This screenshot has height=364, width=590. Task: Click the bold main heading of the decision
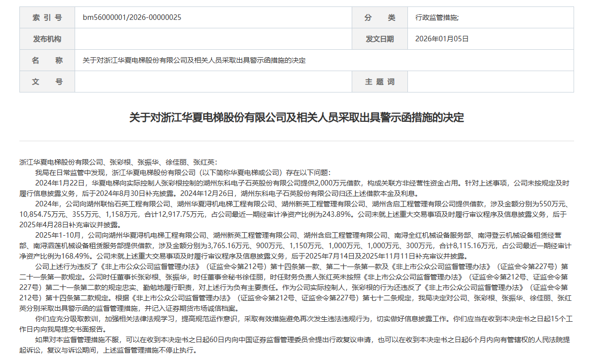[x=296, y=117]
